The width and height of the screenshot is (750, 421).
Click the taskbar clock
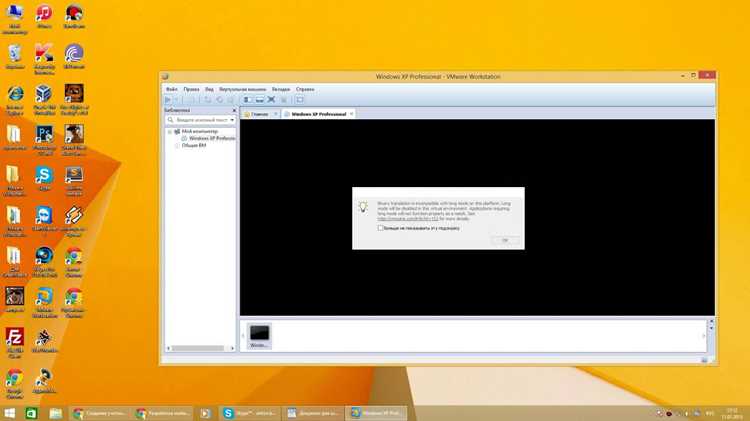732,413
